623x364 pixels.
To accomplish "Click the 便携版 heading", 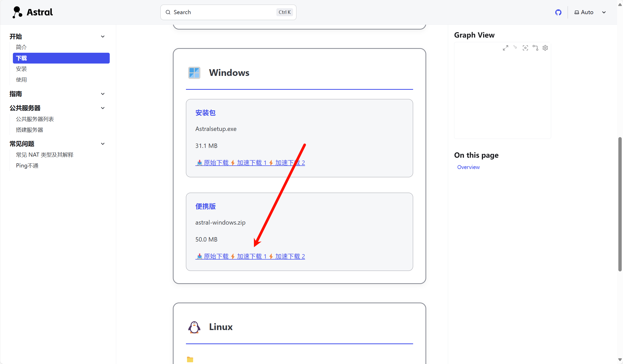I will click(206, 207).
